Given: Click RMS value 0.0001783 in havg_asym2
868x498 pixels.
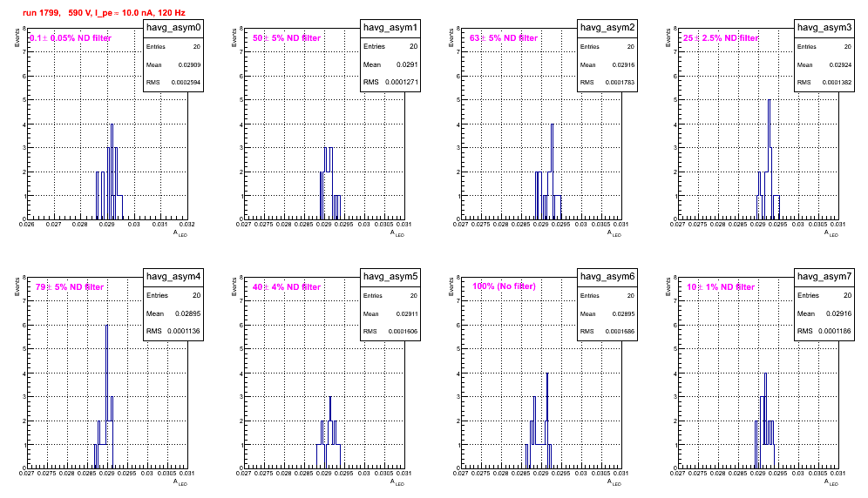Looking at the screenshot, I should pyautogui.click(x=620, y=83).
